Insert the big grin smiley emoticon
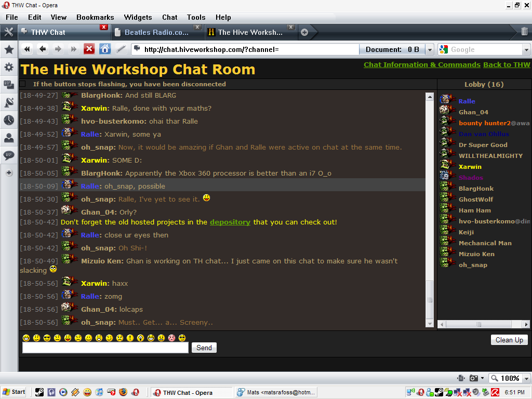 26,338
